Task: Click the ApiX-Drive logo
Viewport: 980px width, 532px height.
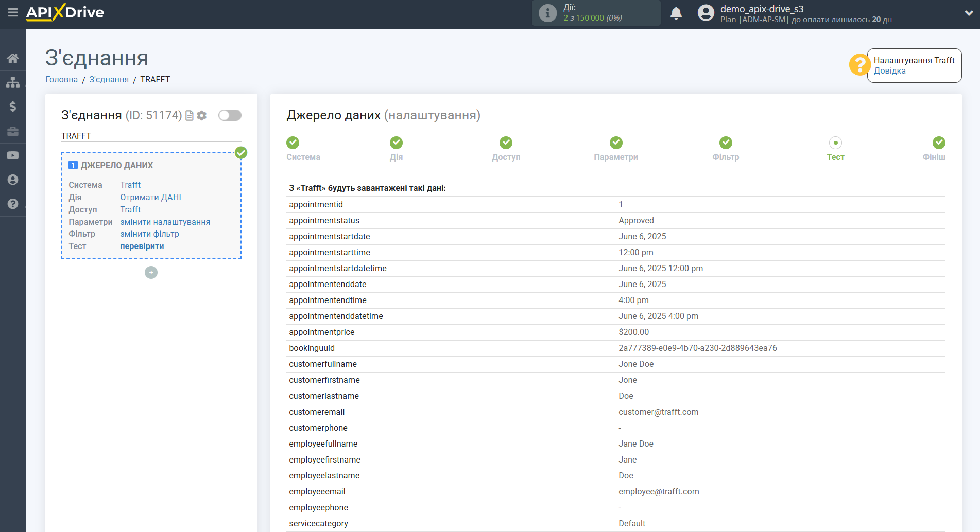Action: [x=65, y=12]
